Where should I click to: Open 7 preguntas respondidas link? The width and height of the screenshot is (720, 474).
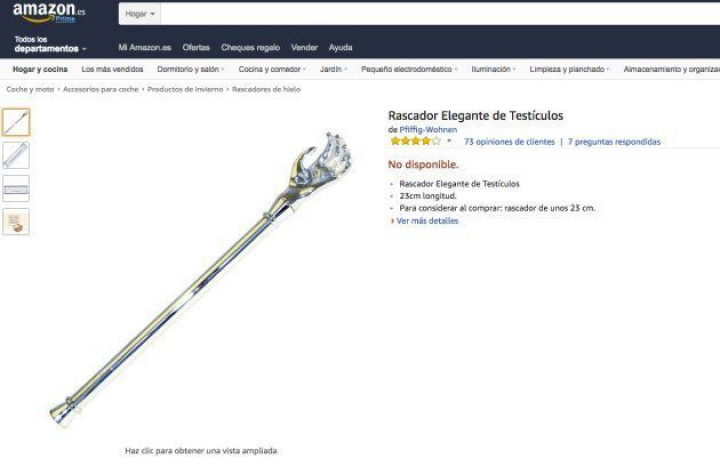pos(614,142)
